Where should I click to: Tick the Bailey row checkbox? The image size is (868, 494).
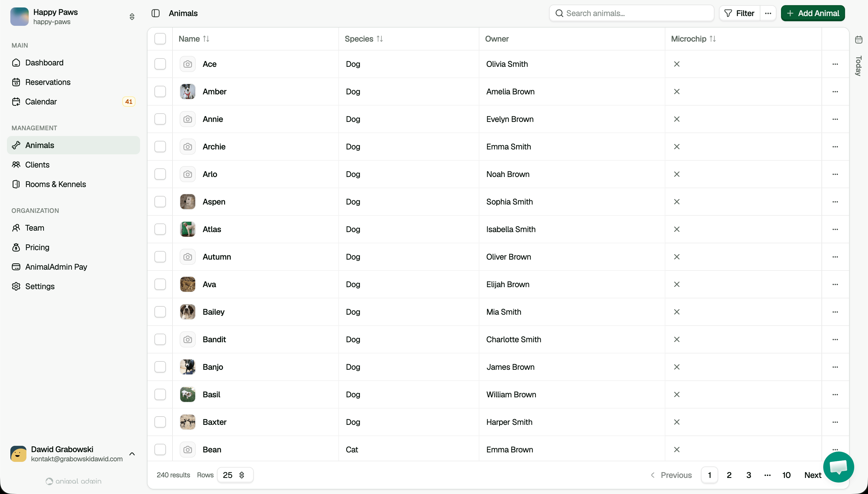(x=160, y=312)
